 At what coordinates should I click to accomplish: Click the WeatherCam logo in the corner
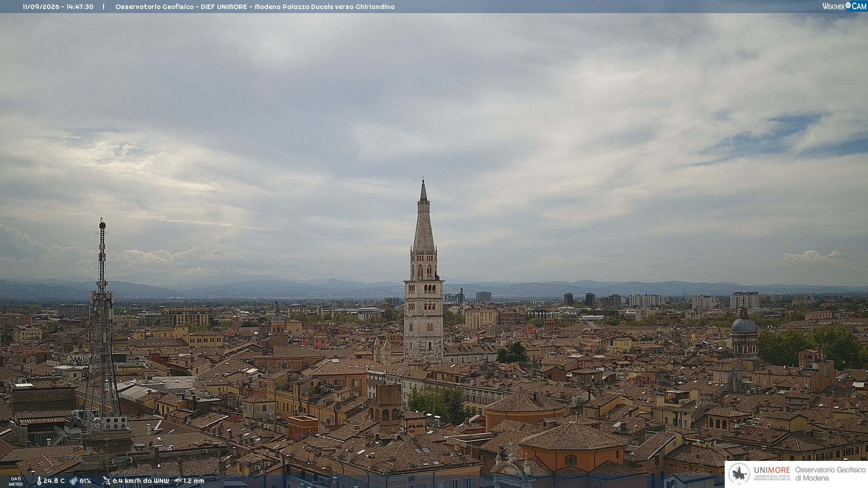point(844,6)
